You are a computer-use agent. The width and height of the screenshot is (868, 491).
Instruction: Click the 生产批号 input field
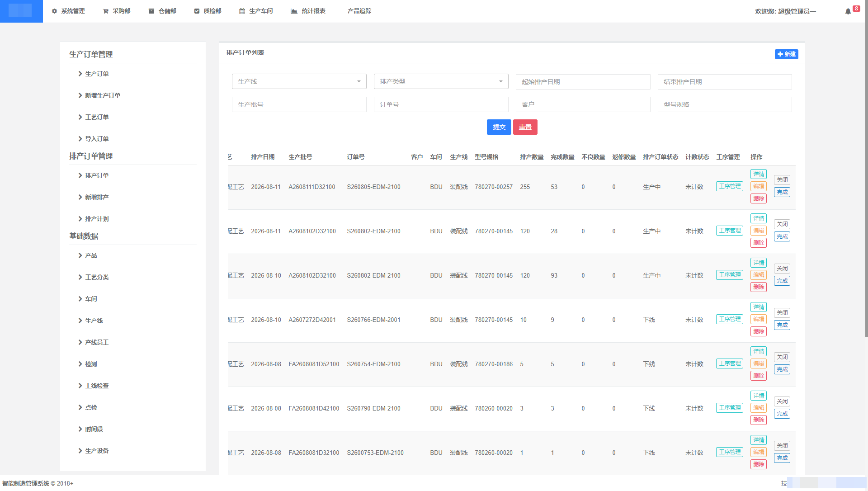click(x=299, y=104)
